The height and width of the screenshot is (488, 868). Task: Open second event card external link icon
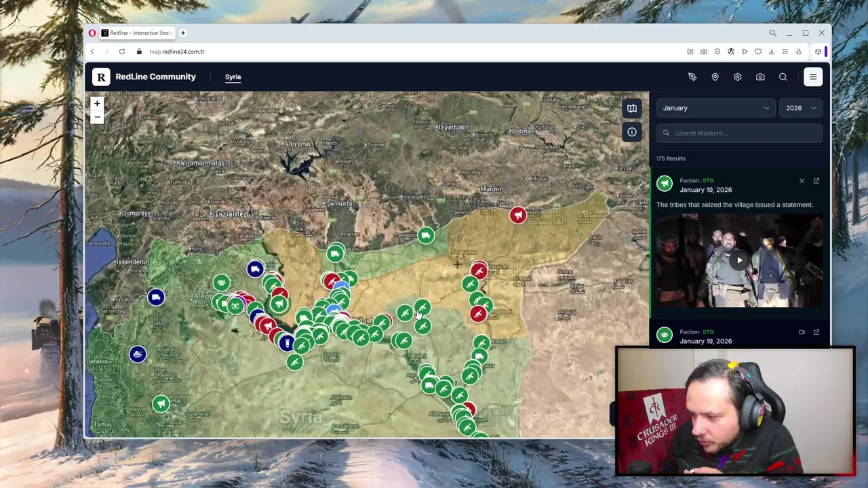[x=816, y=332]
